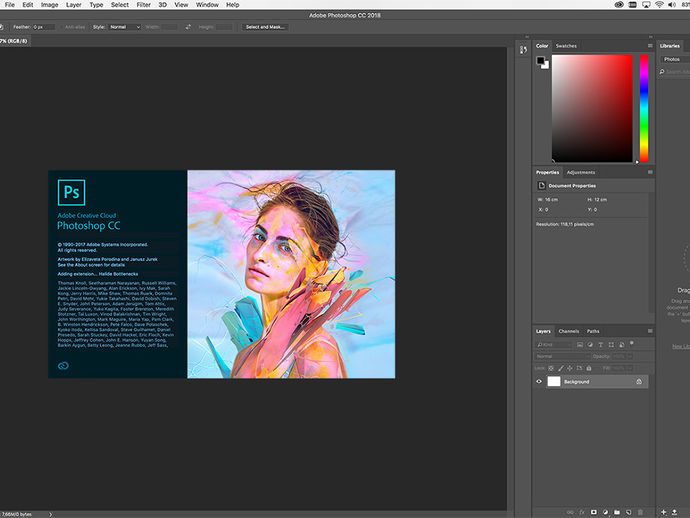Image resolution: width=690 pixels, height=518 pixels.
Task: Open the Fill value dropdown arrow
Action: (x=629, y=368)
